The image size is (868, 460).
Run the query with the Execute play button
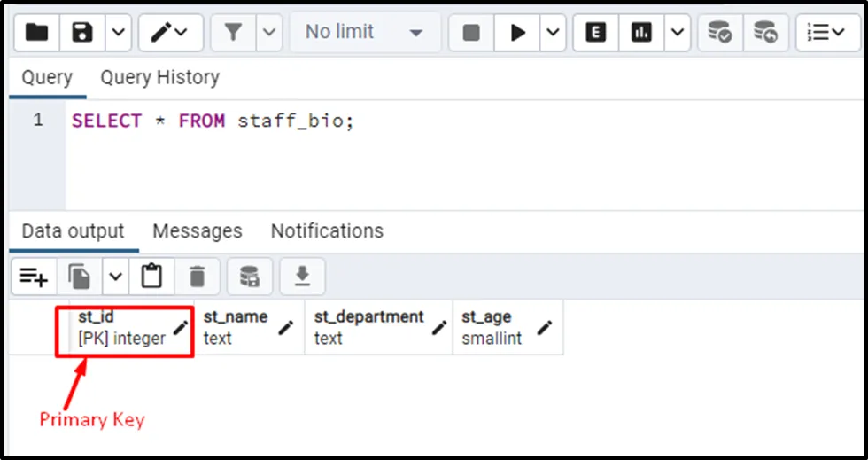click(x=518, y=33)
